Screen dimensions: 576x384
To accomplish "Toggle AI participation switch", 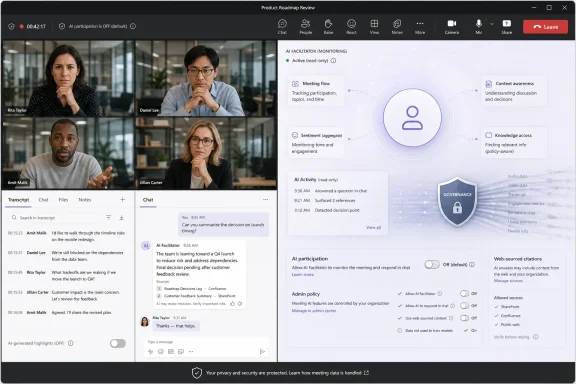I will 432,265.
